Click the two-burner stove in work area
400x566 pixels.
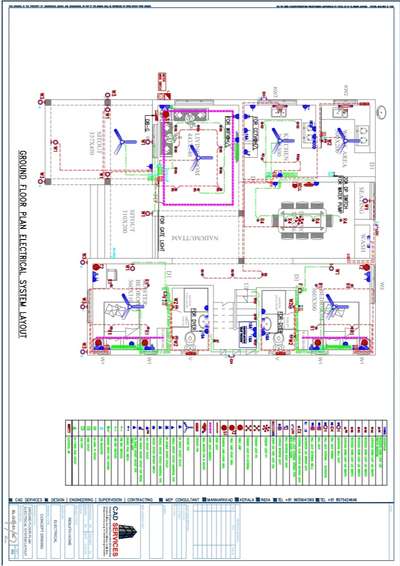[x=363, y=134]
